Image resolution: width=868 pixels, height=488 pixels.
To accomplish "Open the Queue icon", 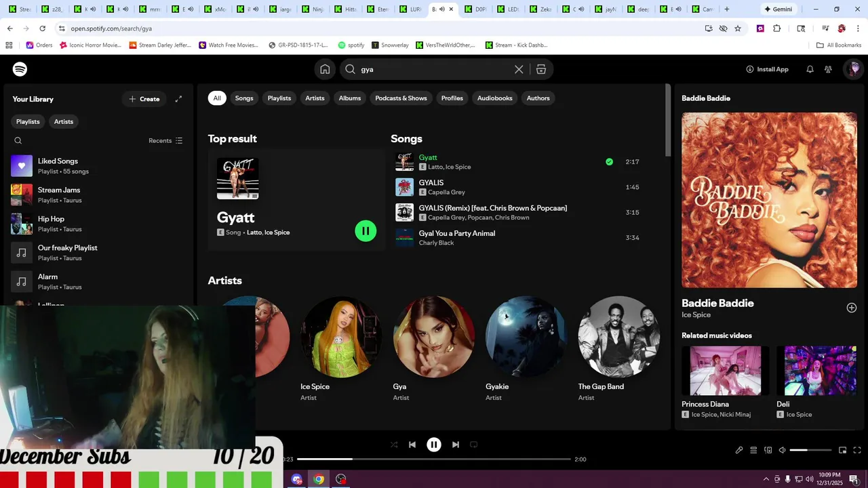I will (x=753, y=450).
